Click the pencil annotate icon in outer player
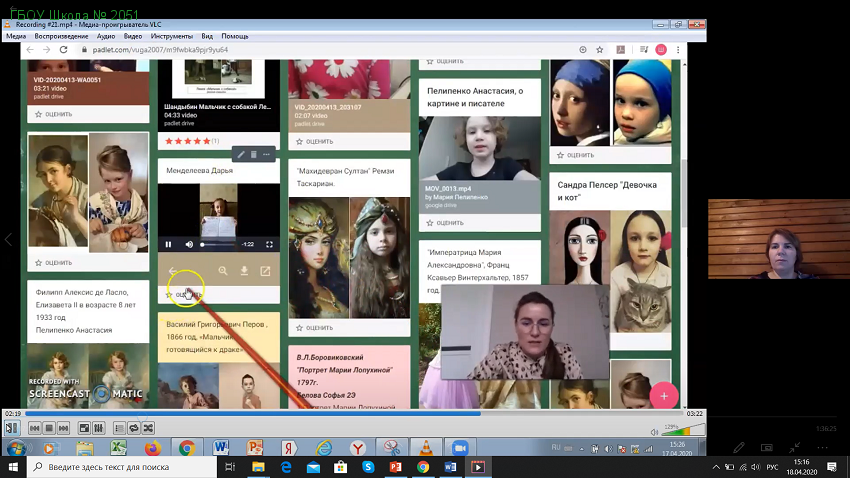This screenshot has width=850, height=478. coord(739,448)
